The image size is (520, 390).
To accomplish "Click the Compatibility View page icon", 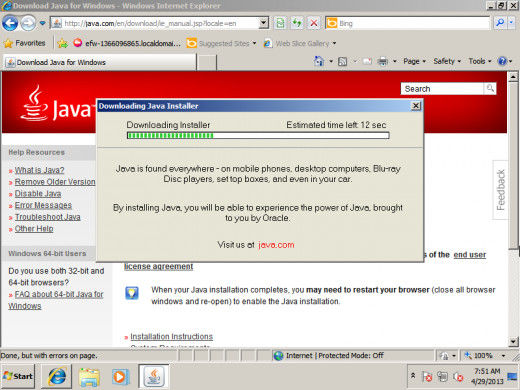I will (x=280, y=23).
